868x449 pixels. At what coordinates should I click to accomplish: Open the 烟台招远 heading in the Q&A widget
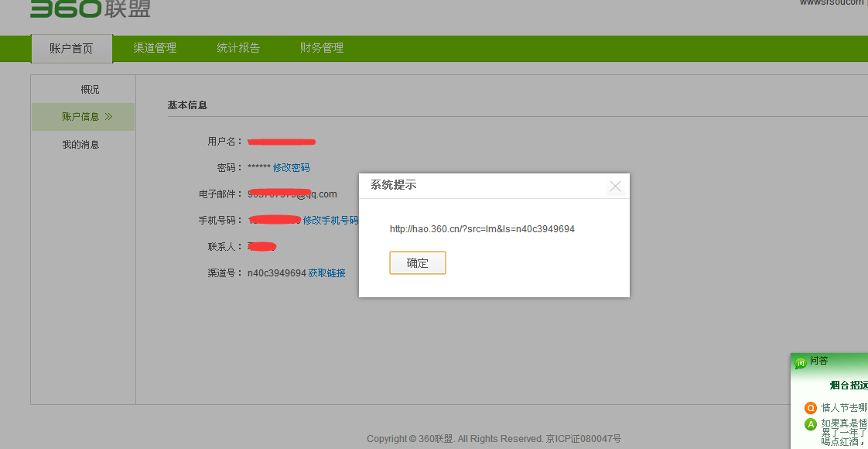click(849, 386)
